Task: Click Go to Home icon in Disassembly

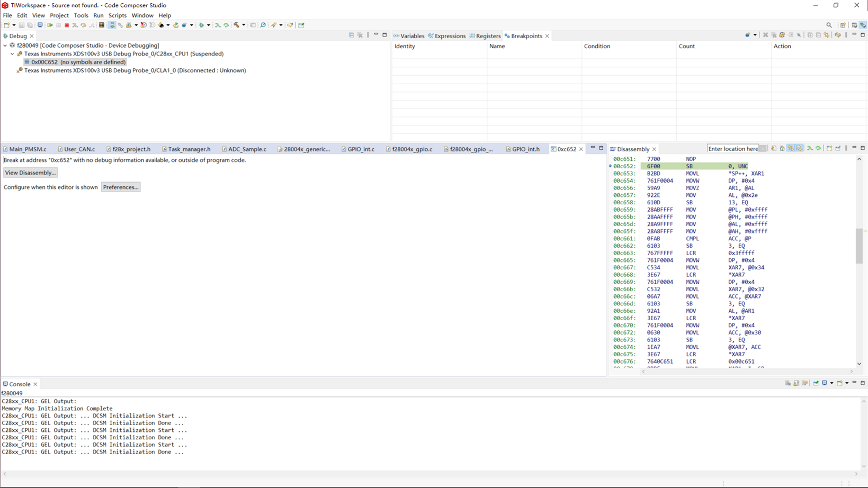Action: 782,149
